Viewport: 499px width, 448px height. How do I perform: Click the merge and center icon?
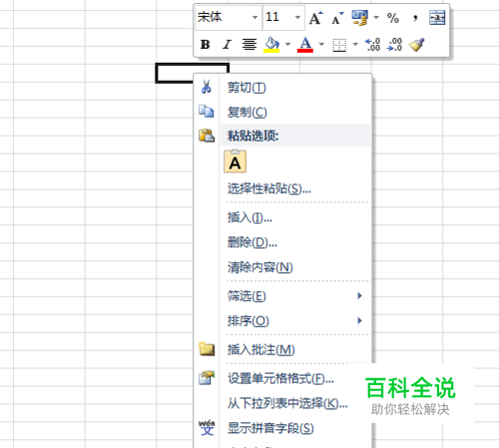437,18
